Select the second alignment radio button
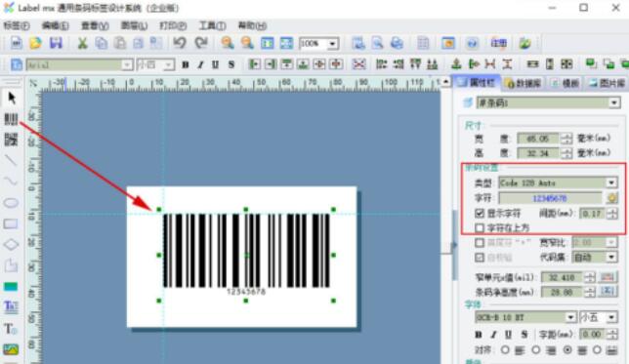 click(536, 350)
